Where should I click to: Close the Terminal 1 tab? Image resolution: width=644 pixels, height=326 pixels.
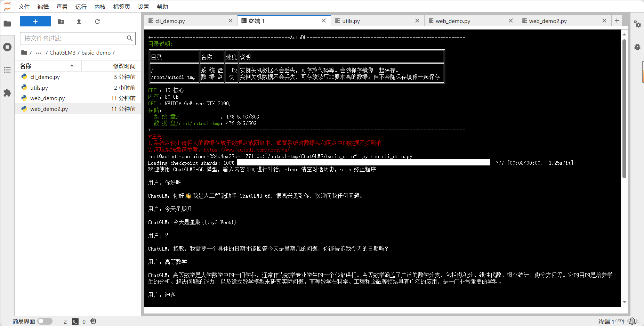point(324,21)
